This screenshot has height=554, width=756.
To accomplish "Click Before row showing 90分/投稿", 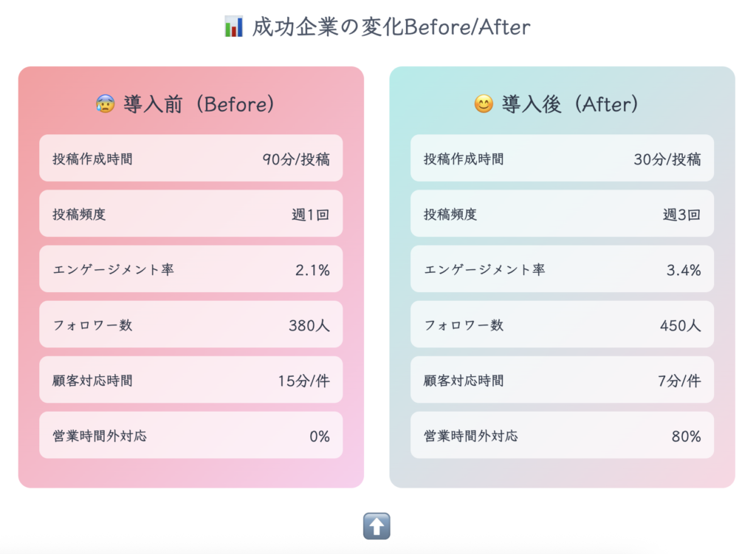I will (x=190, y=159).
